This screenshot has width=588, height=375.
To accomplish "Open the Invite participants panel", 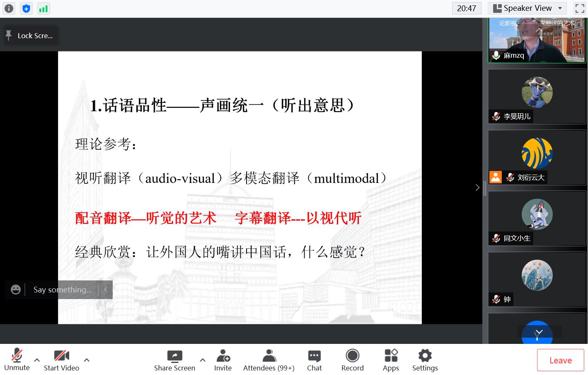I will [x=223, y=360].
